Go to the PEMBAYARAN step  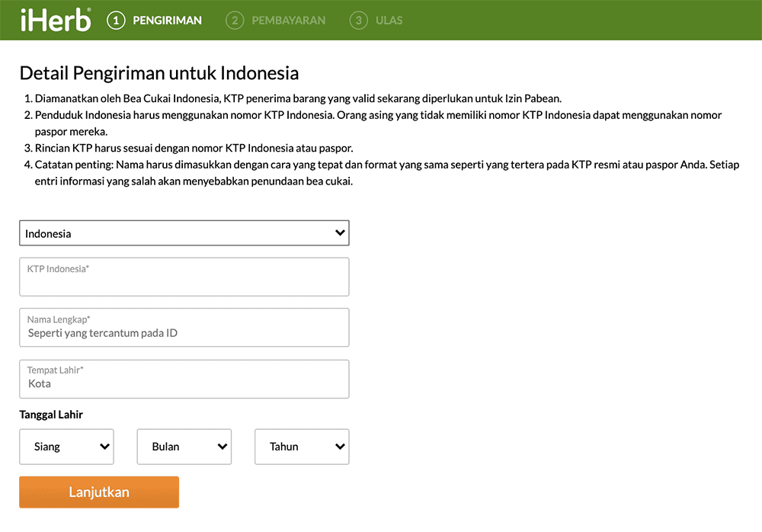(x=288, y=21)
